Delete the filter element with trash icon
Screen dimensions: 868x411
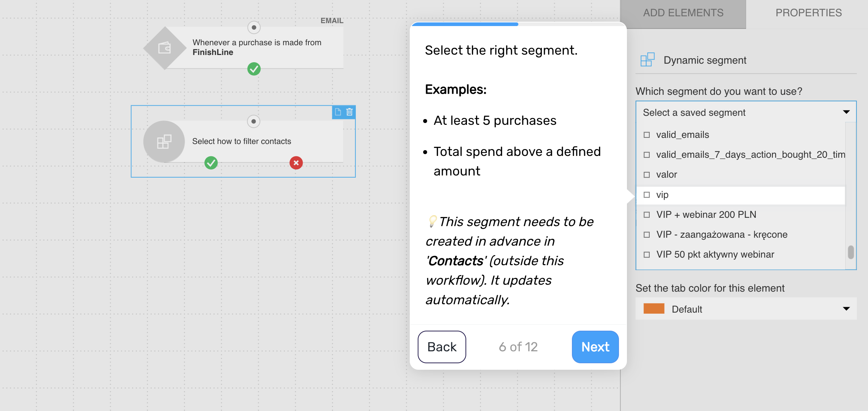click(x=349, y=112)
